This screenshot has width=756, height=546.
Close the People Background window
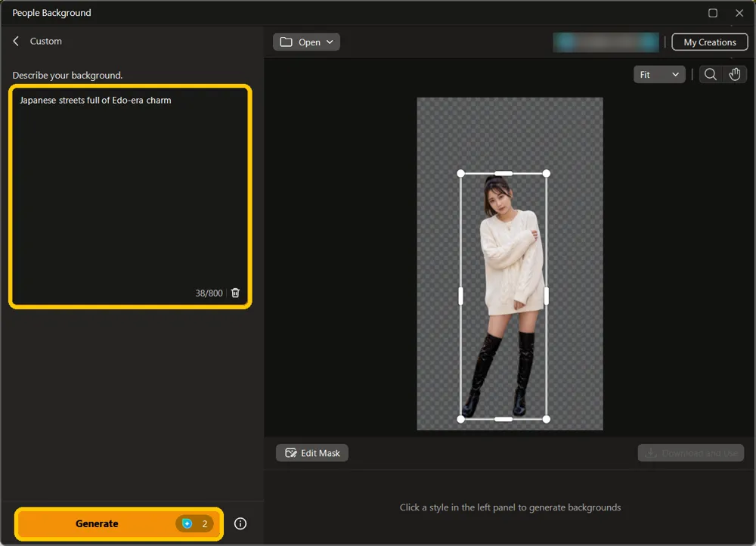[x=739, y=13]
